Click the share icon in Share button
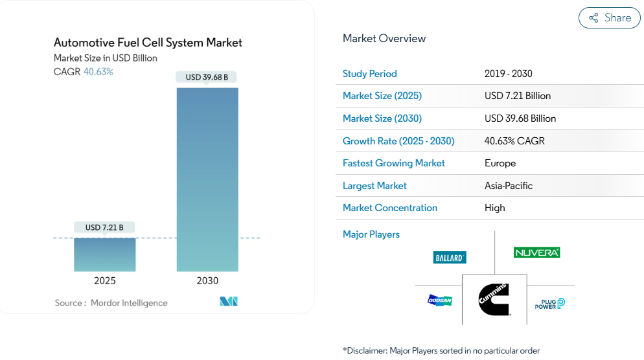The width and height of the screenshot is (644, 360). click(x=593, y=18)
